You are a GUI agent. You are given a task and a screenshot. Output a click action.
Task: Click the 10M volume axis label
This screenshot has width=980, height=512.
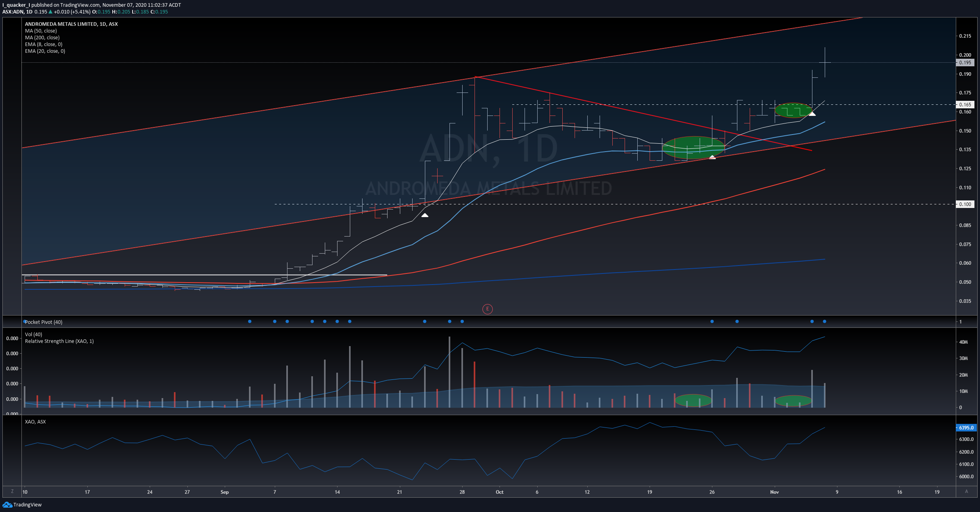[963, 391]
